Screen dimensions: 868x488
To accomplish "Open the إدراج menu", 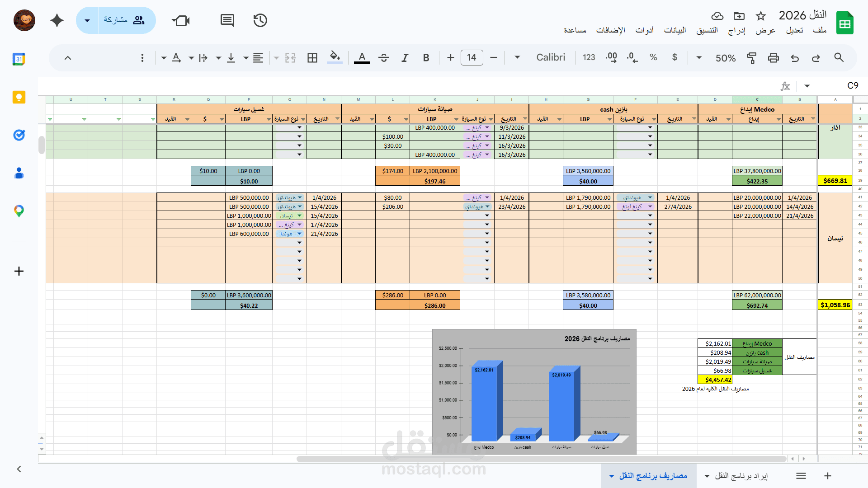I will [x=737, y=30].
